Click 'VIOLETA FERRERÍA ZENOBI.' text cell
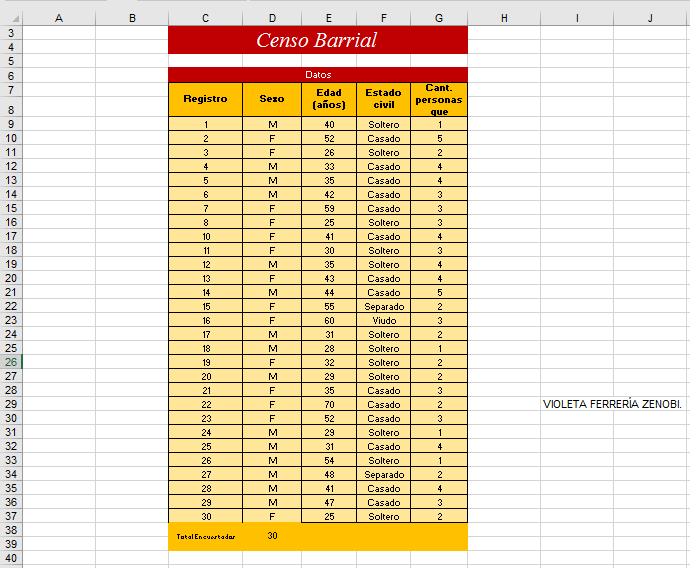Screen dimensions: 690x568 click(612, 404)
